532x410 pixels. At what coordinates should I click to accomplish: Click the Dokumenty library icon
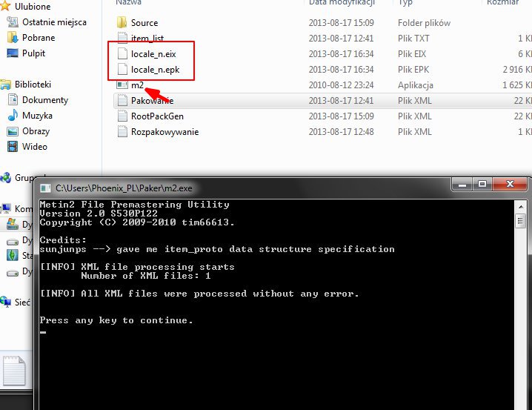13,100
